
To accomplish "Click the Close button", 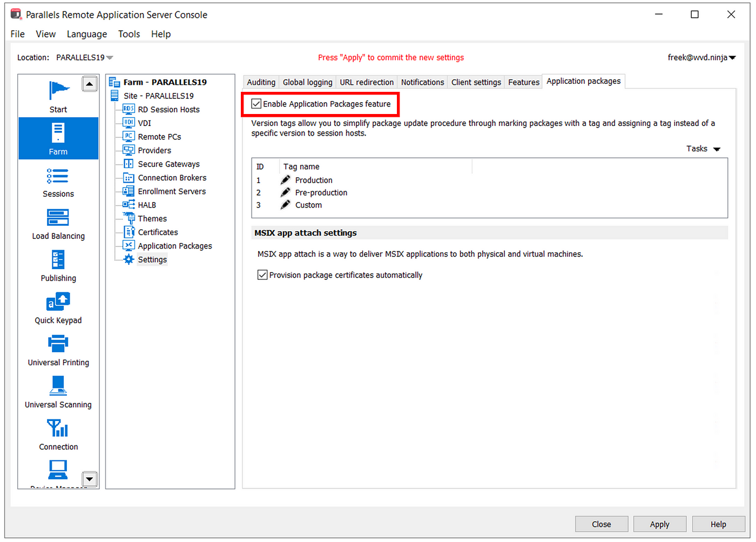I will (601, 524).
